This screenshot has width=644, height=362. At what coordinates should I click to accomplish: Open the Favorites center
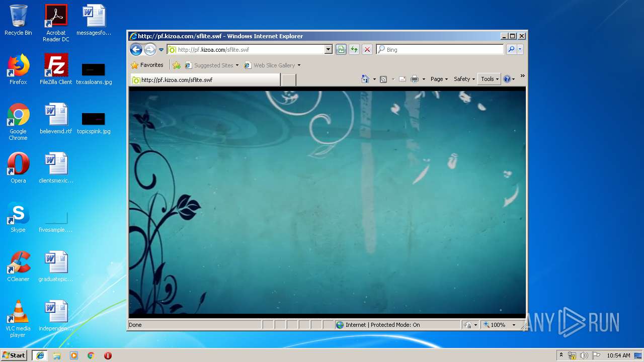(x=147, y=65)
